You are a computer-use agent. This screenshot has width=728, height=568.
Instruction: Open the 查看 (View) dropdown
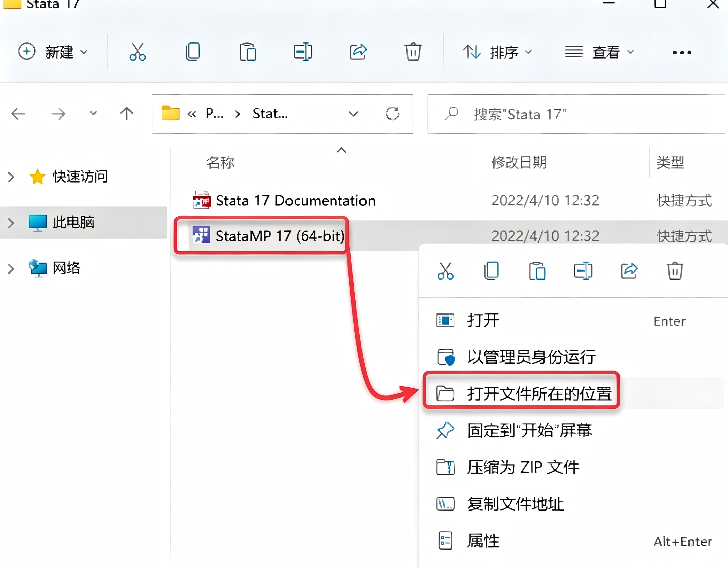coord(599,52)
